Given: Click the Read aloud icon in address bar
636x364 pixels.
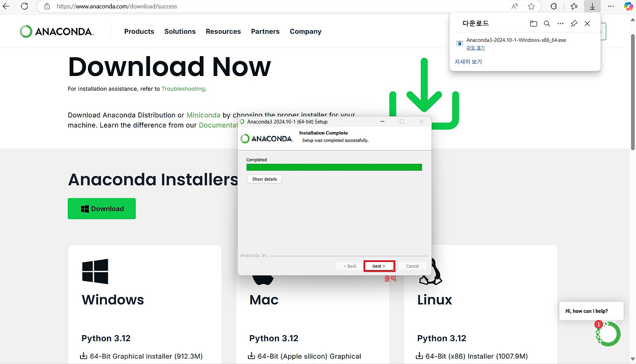Looking at the screenshot, I should pyautogui.click(x=514, y=6).
